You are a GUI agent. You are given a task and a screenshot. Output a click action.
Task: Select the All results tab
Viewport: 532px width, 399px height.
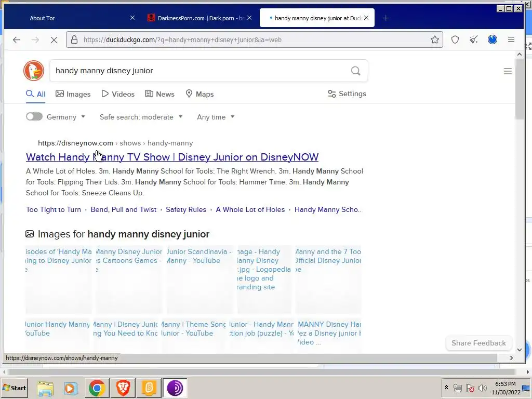[x=36, y=94]
